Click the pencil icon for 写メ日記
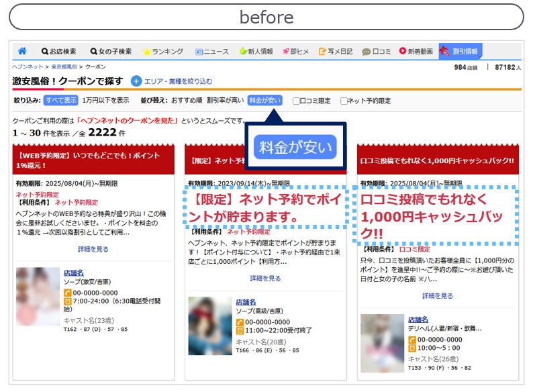The image size is (533, 392). [322, 51]
